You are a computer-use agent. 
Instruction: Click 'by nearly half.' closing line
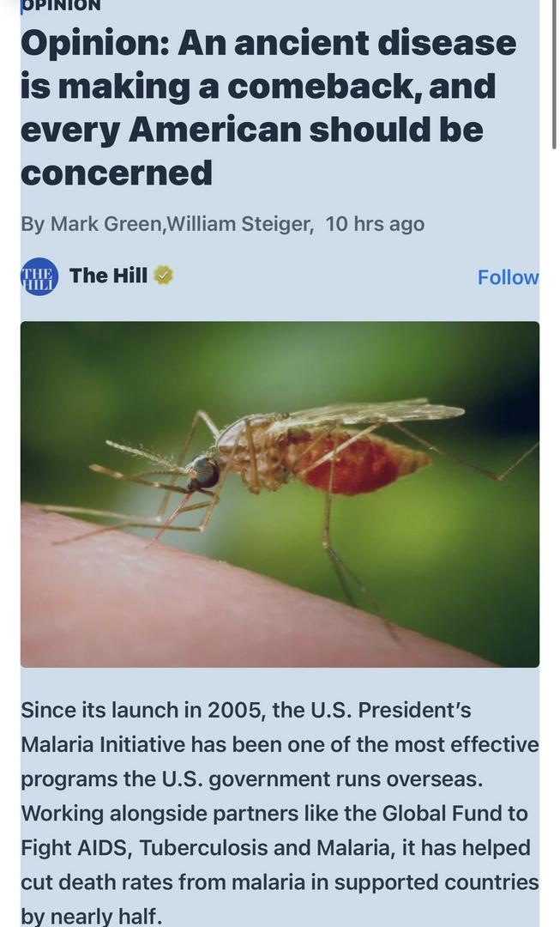(92, 916)
